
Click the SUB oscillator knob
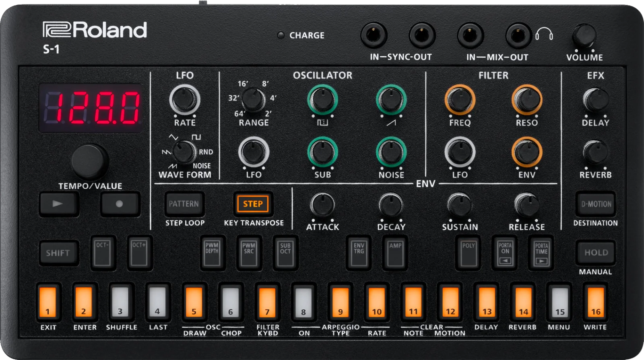pos(322,152)
